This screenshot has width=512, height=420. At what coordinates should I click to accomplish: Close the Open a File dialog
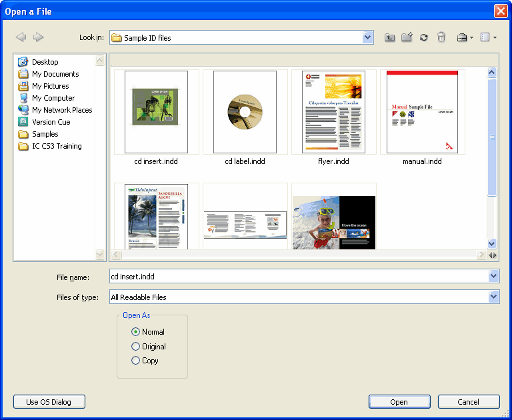click(501, 11)
